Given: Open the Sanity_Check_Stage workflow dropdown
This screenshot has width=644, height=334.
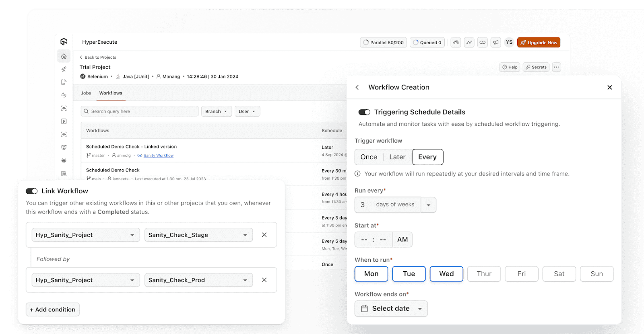Looking at the screenshot, I should tap(198, 235).
